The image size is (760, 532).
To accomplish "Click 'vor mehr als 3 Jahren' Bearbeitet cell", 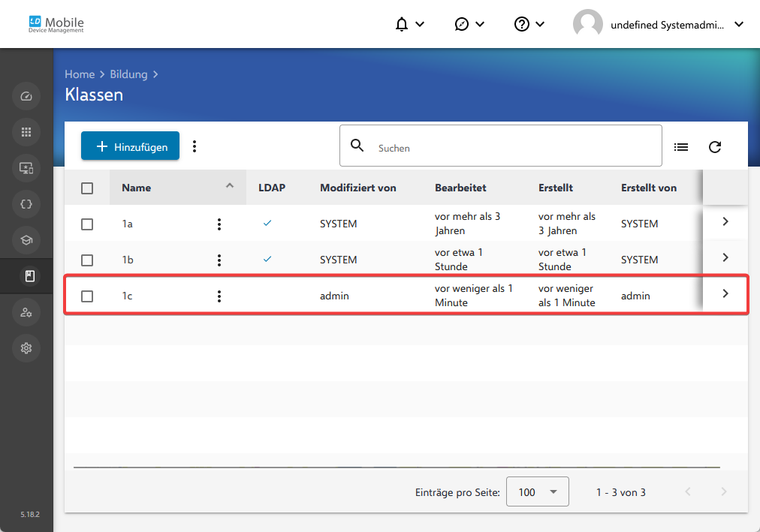I will pos(467,223).
